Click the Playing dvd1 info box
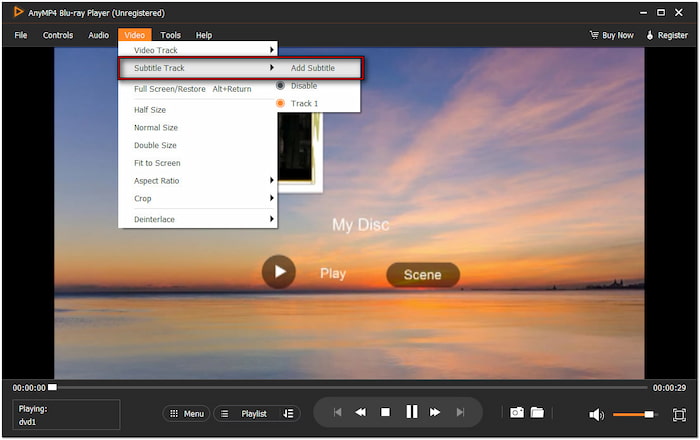The width and height of the screenshot is (700, 440). 67,415
